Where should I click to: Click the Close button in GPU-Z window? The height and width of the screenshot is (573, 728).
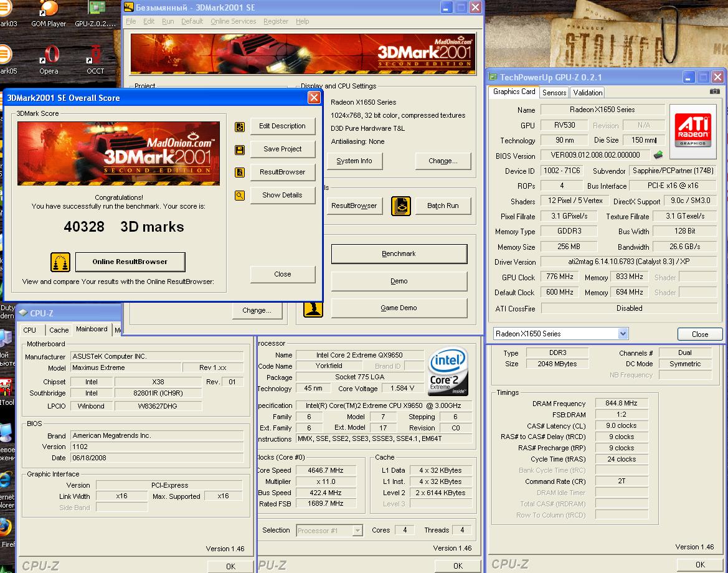pos(700,334)
